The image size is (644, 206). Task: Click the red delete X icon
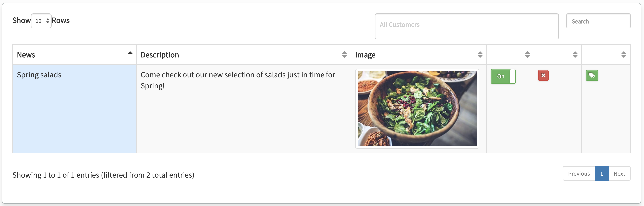tap(543, 75)
